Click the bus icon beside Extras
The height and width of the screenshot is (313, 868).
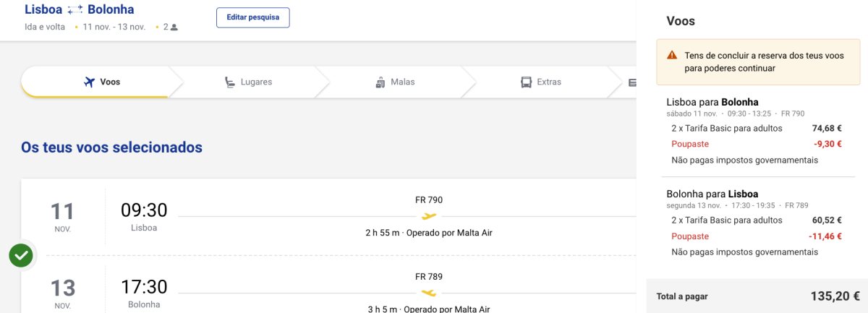click(x=527, y=82)
